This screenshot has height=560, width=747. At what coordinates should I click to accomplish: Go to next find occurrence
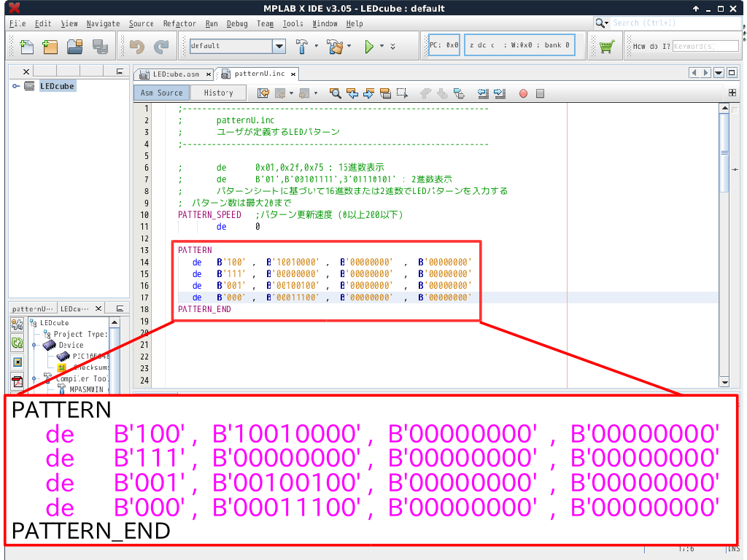coord(368,93)
